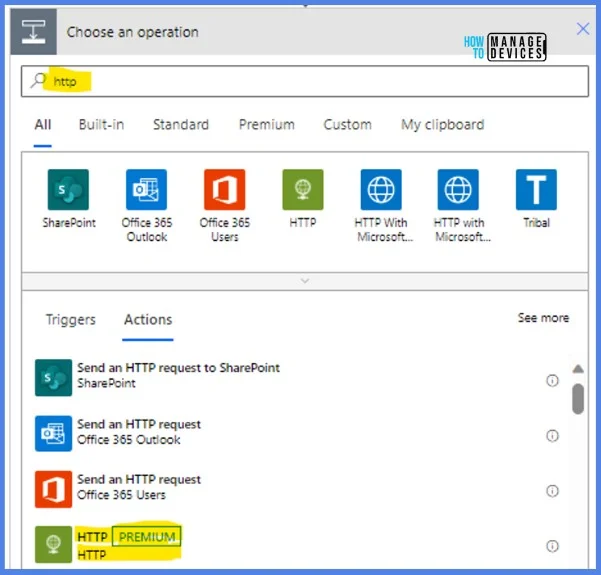
Task: Click SharePoint icon for Send an HTTP request to SharePoint
Action: coord(53,378)
